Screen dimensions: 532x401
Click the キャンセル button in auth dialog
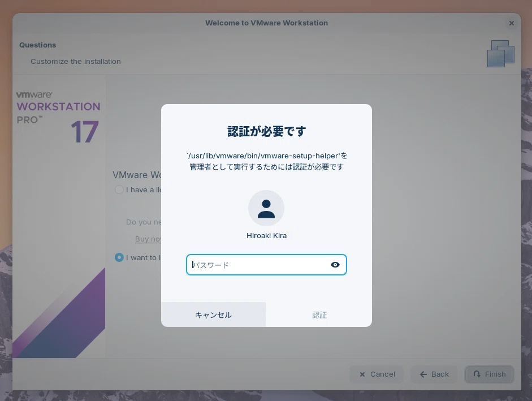(213, 315)
